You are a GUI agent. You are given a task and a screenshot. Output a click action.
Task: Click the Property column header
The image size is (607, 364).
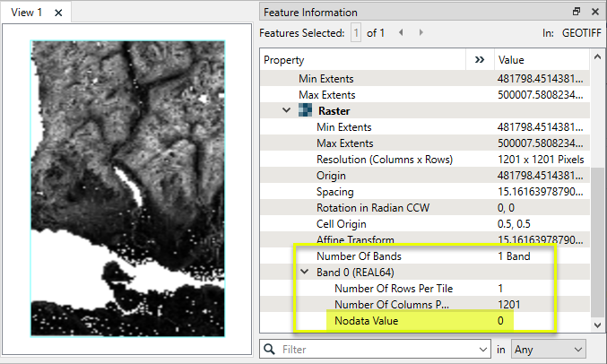[x=359, y=60]
